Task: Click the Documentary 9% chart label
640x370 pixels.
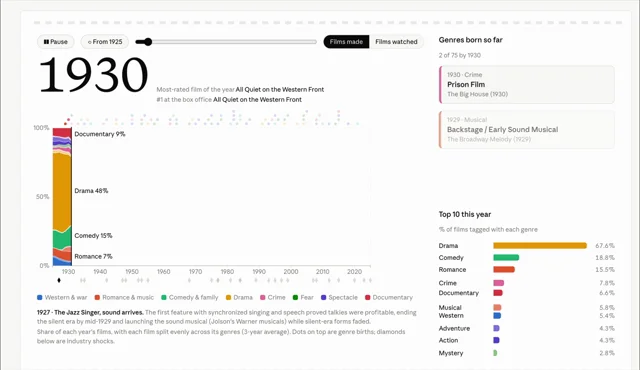Action: pos(100,134)
